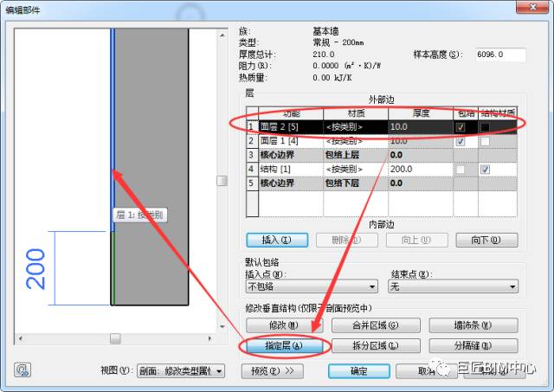Click the 向下(O) button
Screen dimensions: 554x392
click(x=486, y=241)
